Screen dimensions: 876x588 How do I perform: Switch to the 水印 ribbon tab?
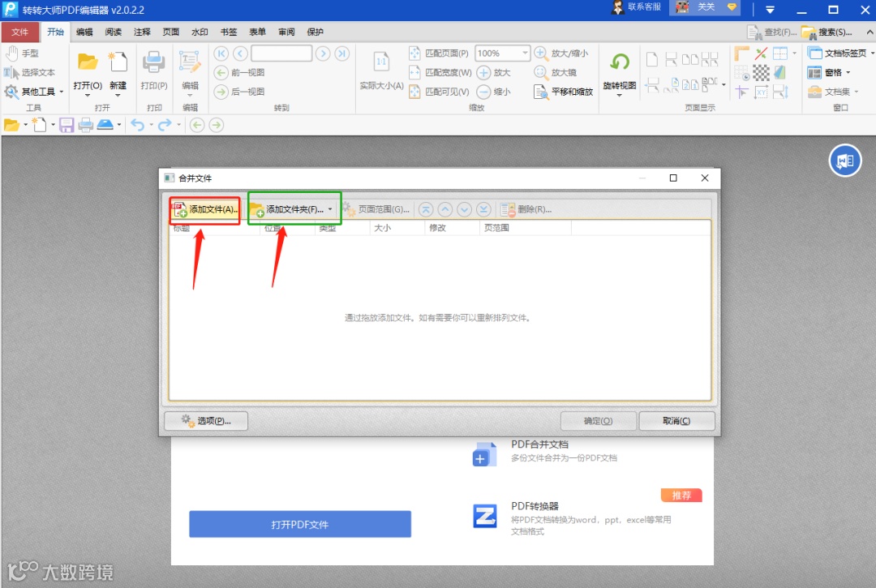click(200, 32)
